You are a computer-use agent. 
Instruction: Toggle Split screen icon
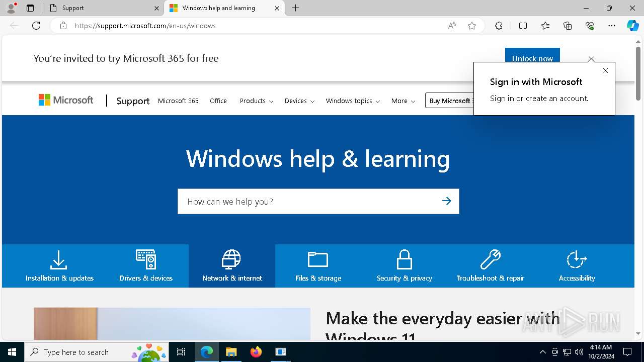(x=523, y=26)
